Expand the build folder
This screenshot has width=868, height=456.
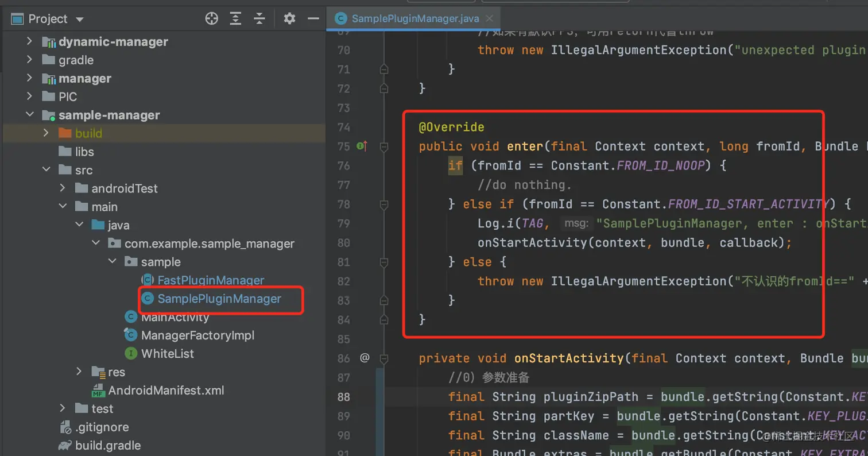(46, 134)
